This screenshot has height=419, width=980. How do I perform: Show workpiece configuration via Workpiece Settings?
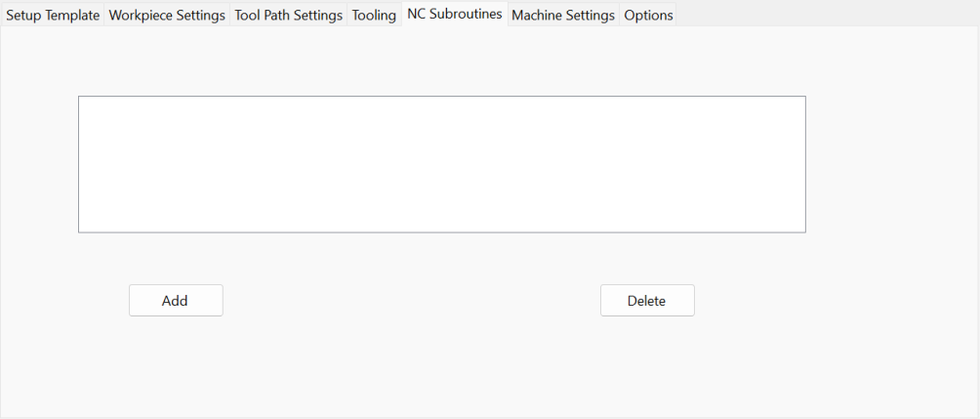click(x=167, y=15)
